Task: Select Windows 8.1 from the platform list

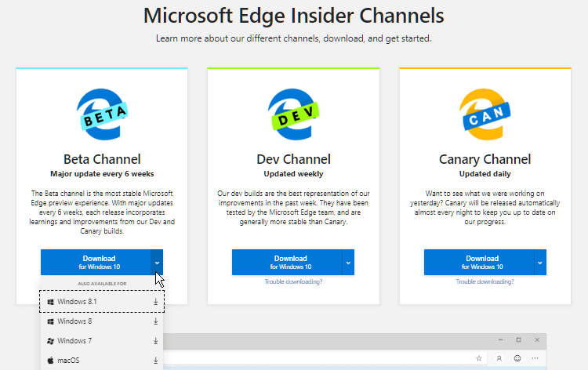Action: (x=102, y=302)
